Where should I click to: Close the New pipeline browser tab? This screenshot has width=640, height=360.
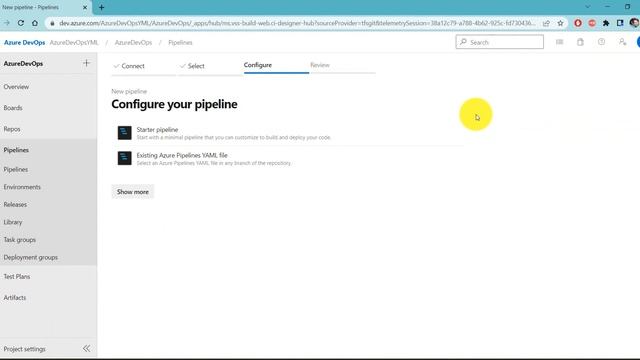(85, 7)
